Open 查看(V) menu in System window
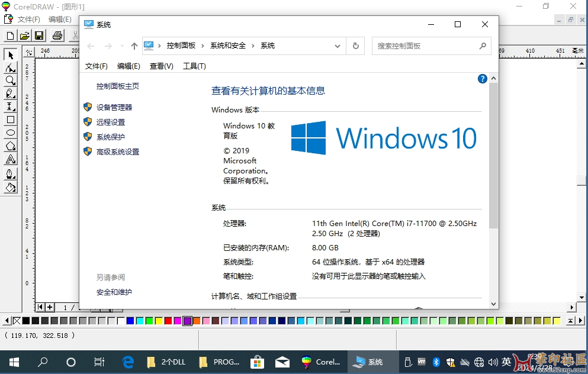 [x=161, y=66]
